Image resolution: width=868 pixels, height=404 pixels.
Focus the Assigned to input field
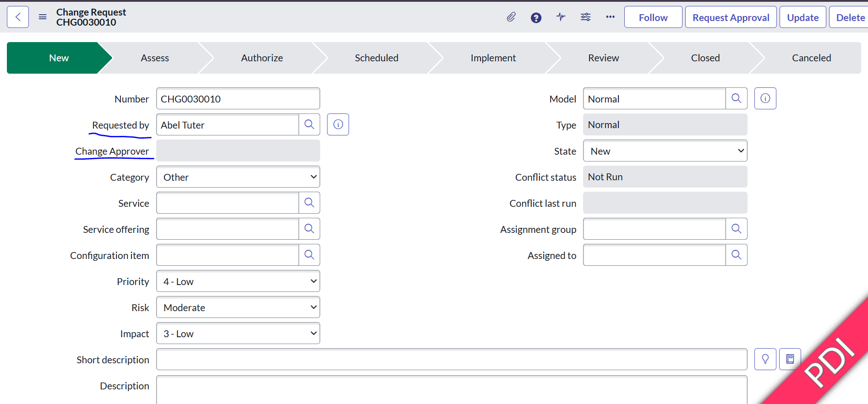point(655,255)
